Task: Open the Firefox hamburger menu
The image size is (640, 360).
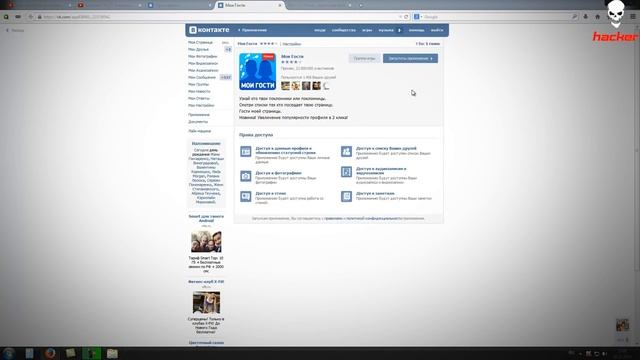Action: [x=633, y=17]
